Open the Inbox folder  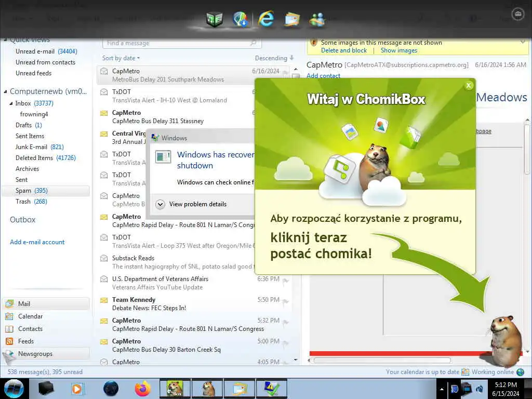[34, 103]
